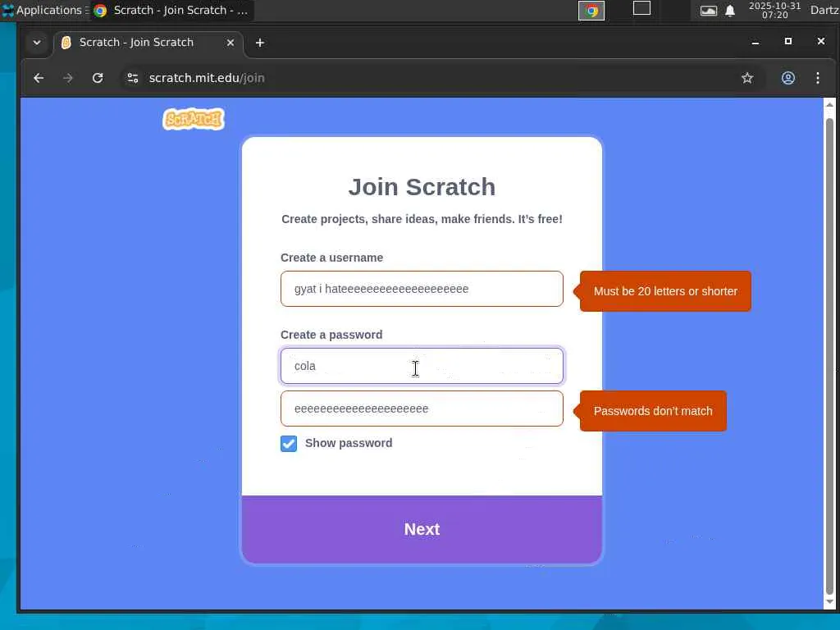Click the Chrome icon in the top panel
The height and width of the screenshot is (630, 840).
coord(591,10)
